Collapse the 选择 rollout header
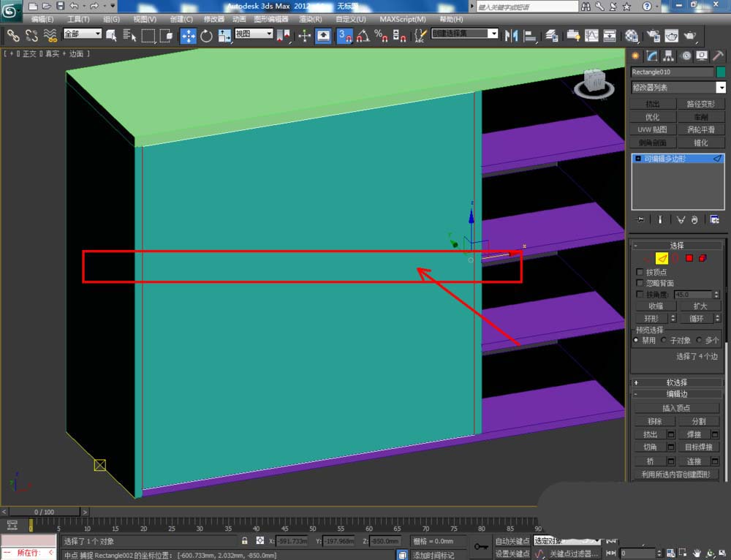Image resolution: width=731 pixels, height=560 pixels. (x=676, y=245)
